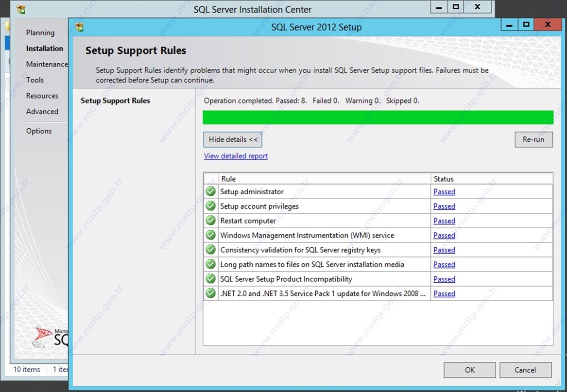567x392 pixels.
Task: Click the Setup account privileges rule text
Action: point(259,206)
